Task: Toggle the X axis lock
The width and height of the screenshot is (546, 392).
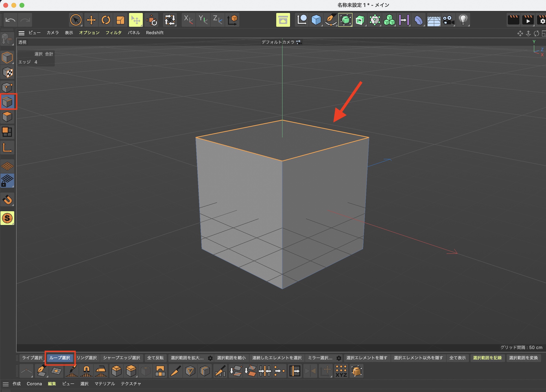Action: [188, 20]
